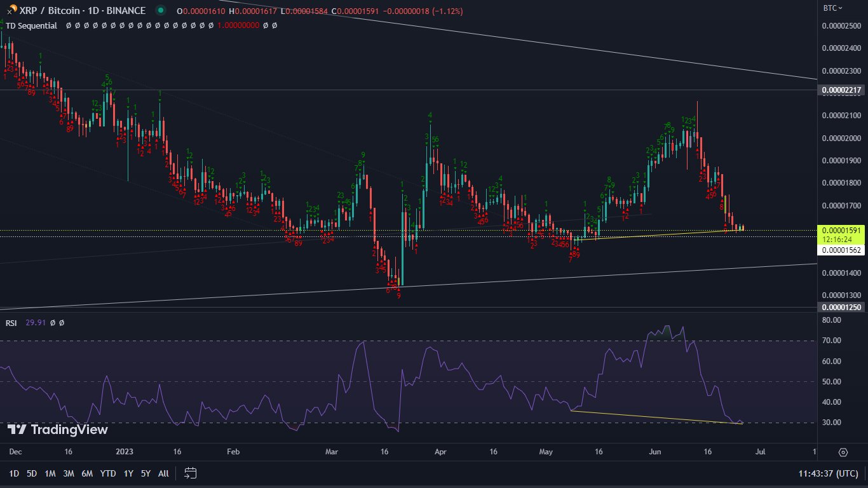Click the XRP/Bitcoin coin logo icon
Image resolution: width=868 pixels, height=488 pixels.
pyautogui.click(x=12, y=11)
